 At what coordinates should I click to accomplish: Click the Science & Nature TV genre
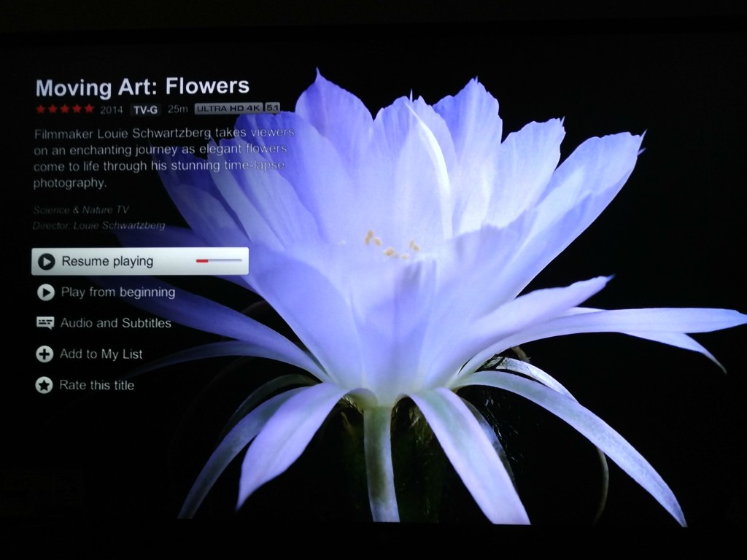point(80,209)
